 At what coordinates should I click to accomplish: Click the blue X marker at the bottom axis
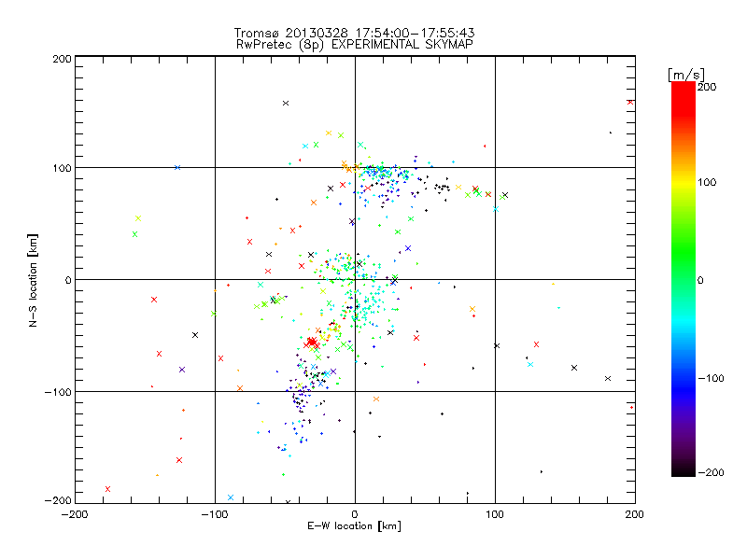click(x=231, y=497)
